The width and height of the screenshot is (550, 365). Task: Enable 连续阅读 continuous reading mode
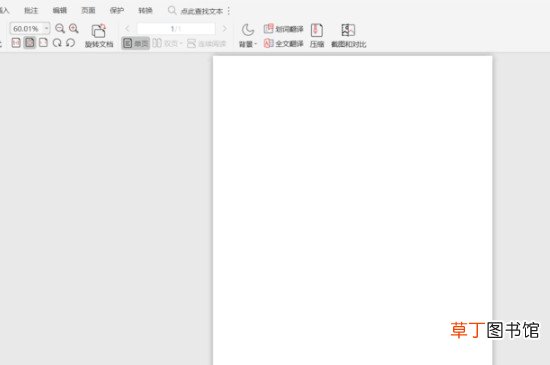click(207, 43)
